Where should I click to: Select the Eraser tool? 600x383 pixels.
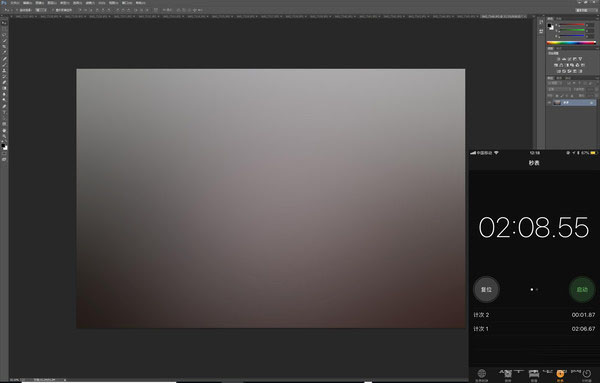[4, 82]
